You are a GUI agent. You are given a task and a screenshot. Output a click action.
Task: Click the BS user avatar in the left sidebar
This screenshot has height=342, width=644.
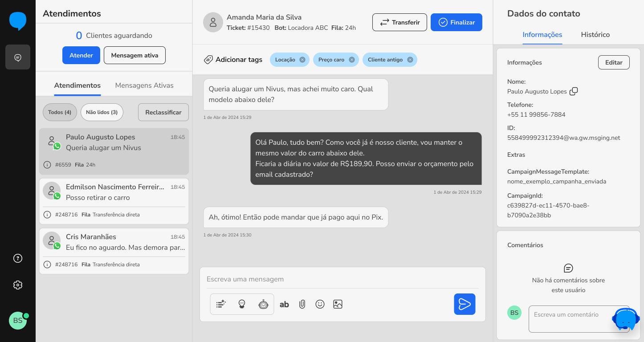(x=18, y=321)
